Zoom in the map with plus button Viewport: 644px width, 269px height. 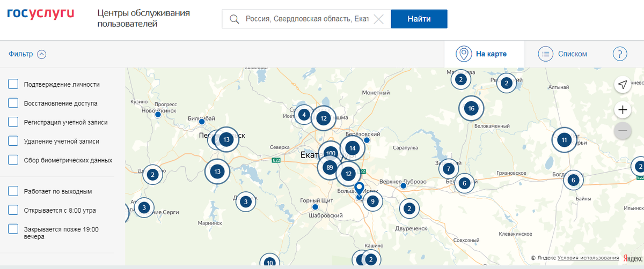(x=623, y=110)
